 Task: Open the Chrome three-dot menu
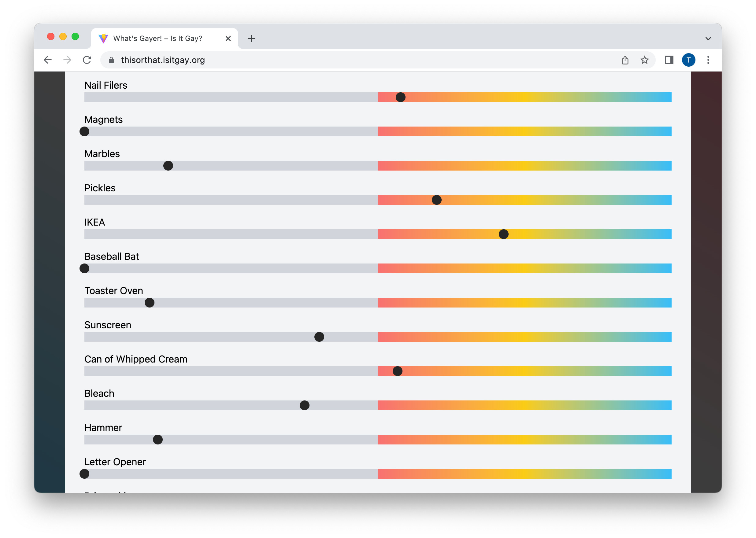(x=708, y=60)
